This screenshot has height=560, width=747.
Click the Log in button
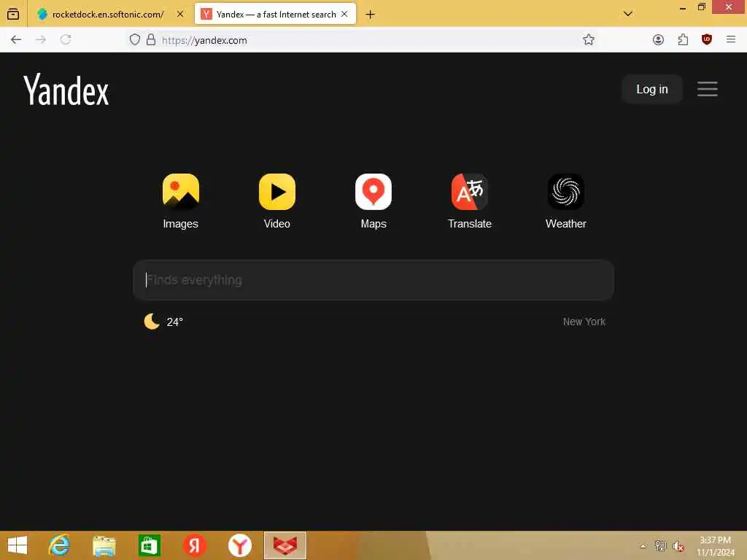[x=651, y=89]
